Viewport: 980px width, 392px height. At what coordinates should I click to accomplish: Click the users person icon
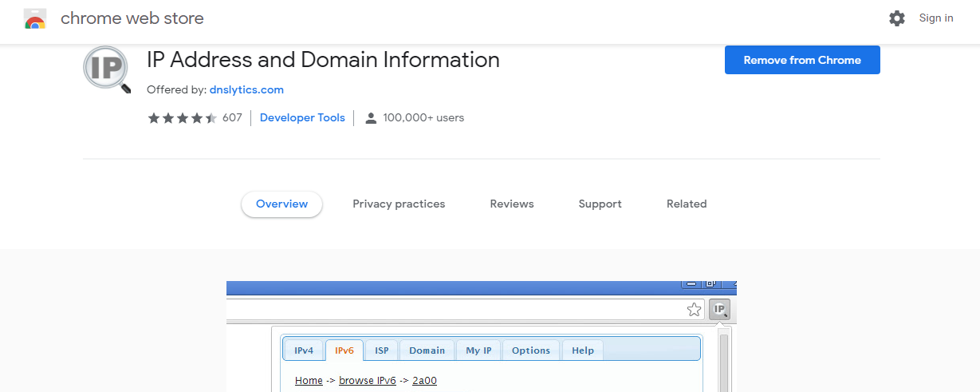[x=371, y=118]
